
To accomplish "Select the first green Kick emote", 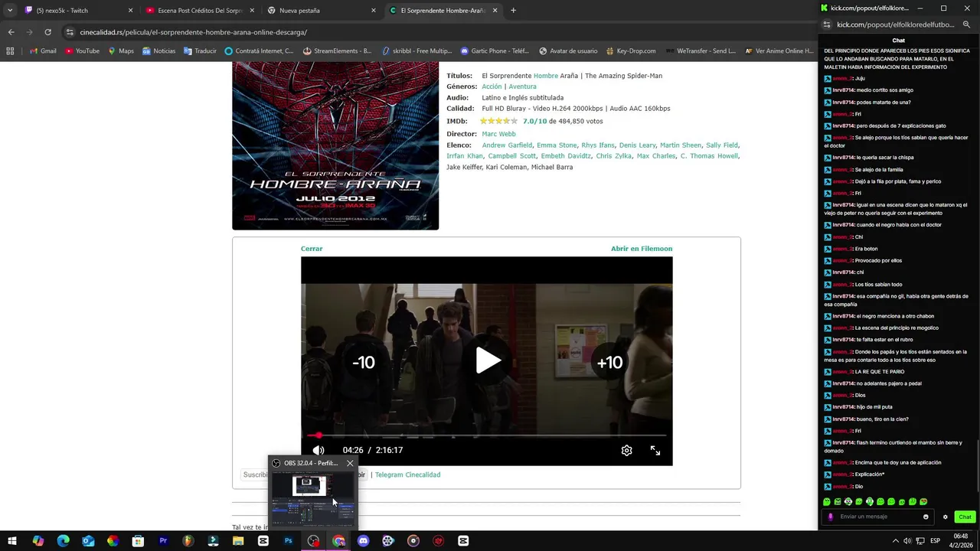I will (827, 502).
